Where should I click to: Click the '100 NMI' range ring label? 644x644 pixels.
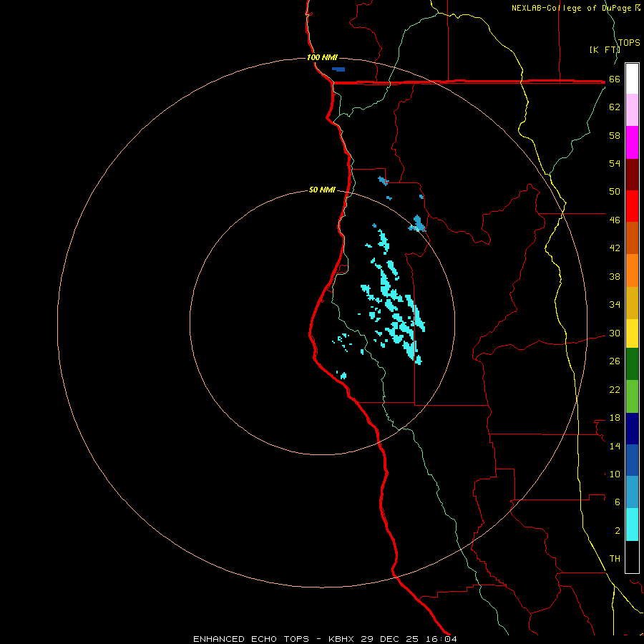[x=322, y=57]
